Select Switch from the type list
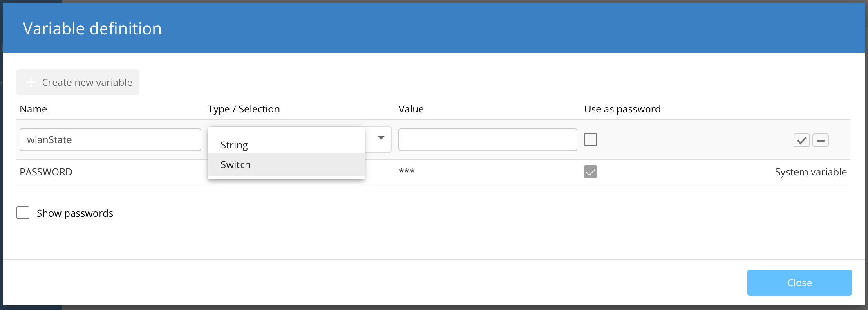The width and height of the screenshot is (868, 310). (x=235, y=164)
